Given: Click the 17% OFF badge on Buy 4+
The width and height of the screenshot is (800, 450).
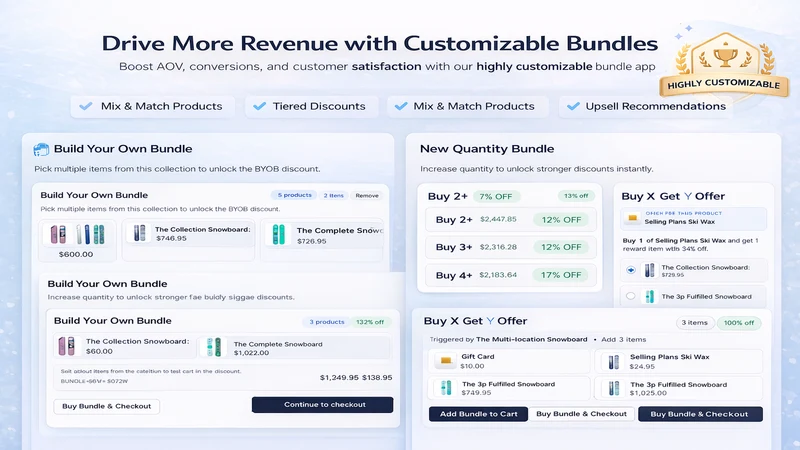Looking at the screenshot, I should [561, 275].
